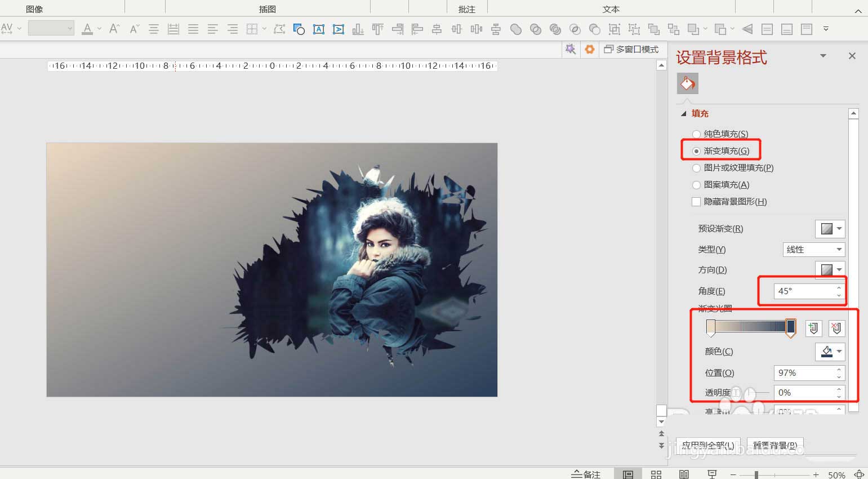Click the fill paint bucket icon
The height and width of the screenshot is (479, 868).
687,84
